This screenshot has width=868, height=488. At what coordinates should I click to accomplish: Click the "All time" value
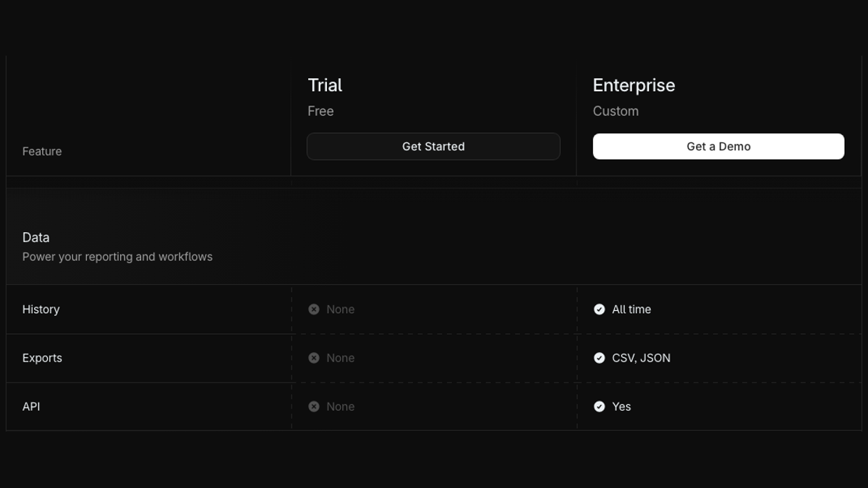[x=631, y=309]
